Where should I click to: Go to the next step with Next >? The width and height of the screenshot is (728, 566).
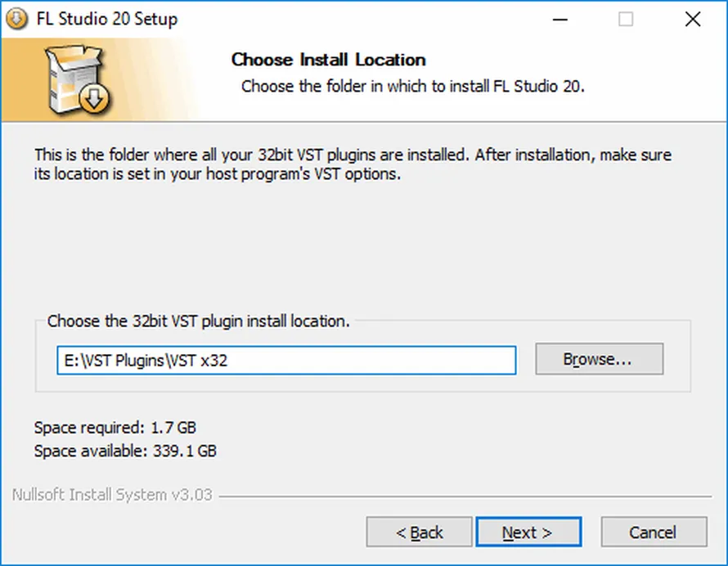(528, 532)
